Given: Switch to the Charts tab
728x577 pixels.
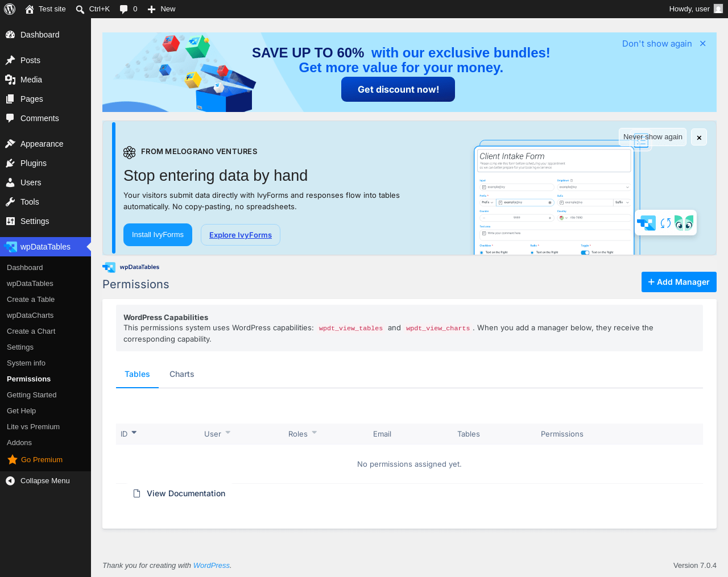Looking at the screenshot, I should point(182,374).
